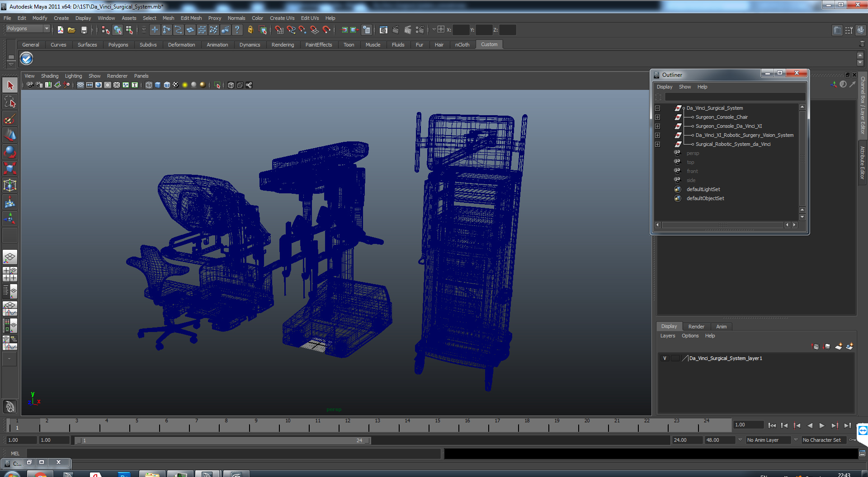Screen dimensions: 868x477
Task: Switch to the Rendering shelf tab
Action: 283,45
